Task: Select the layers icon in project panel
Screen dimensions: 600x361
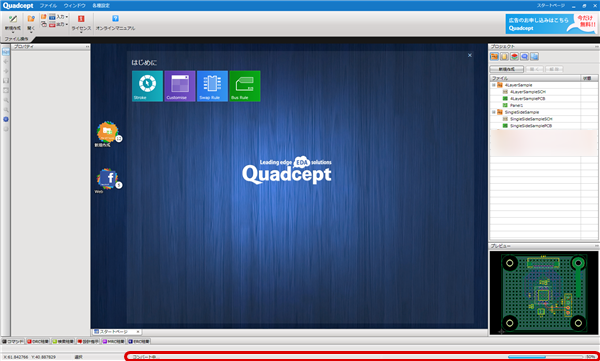Action: click(x=514, y=57)
